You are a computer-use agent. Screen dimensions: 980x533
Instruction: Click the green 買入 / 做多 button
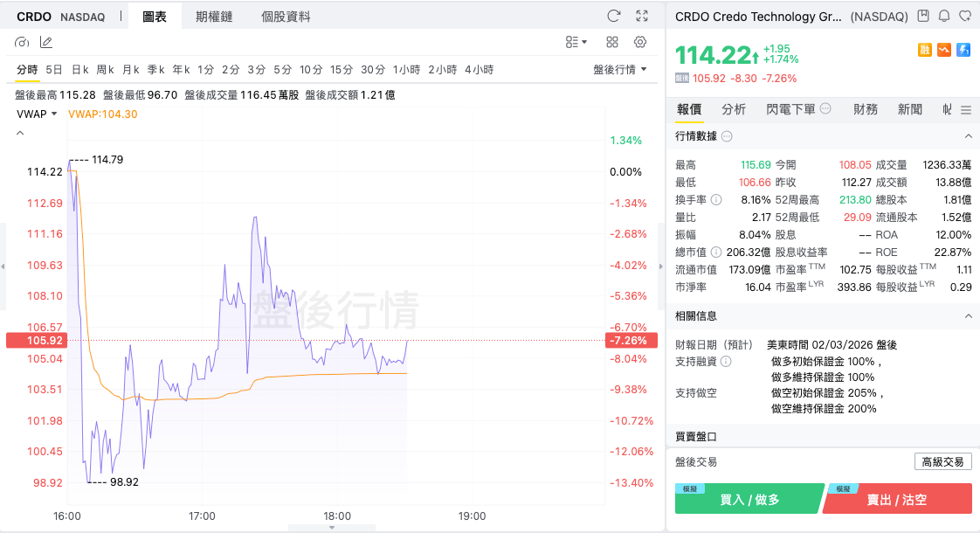click(x=749, y=499)
